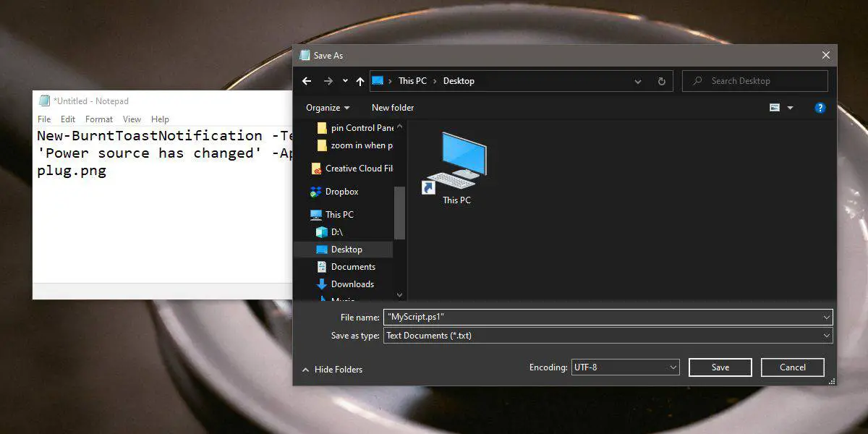Click Desktop in the address path
Viewport: 868px width, 434px height.
click(459, 81)
